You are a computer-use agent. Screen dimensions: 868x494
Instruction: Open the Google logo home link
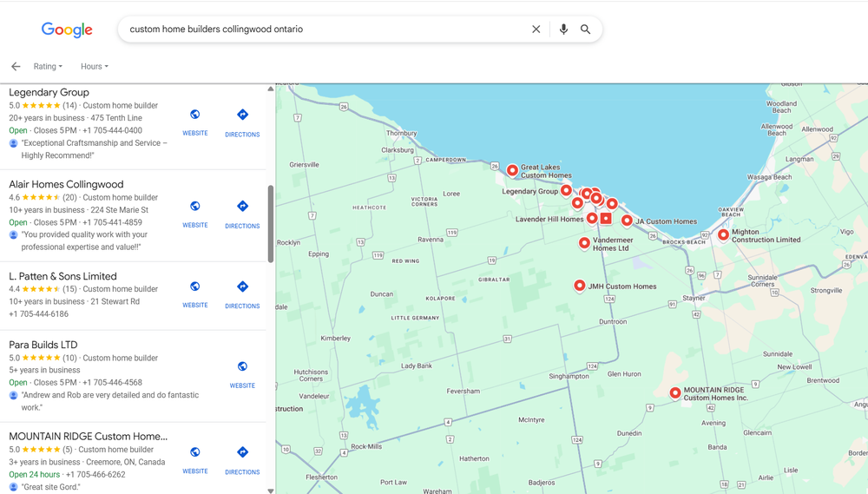click(67, 30)
